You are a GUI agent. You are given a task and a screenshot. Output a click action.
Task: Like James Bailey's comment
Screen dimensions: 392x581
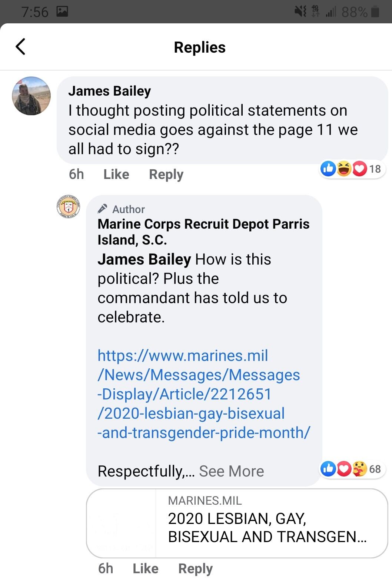[116, 174]
